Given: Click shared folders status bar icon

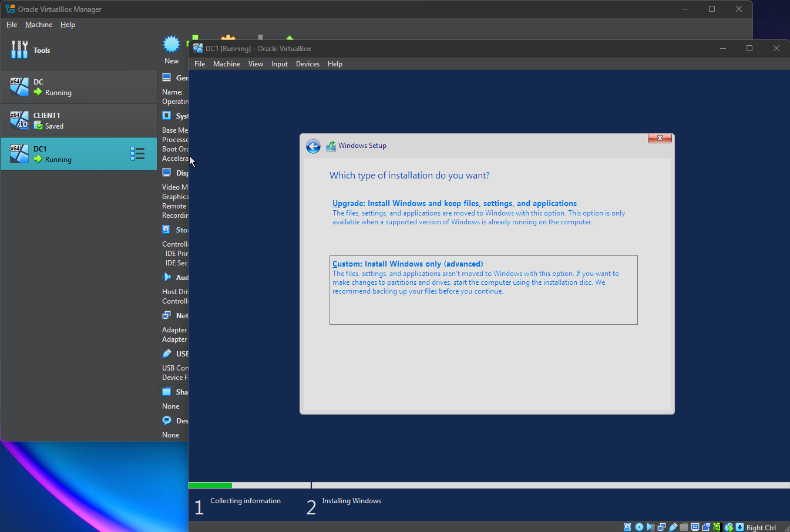Looking at the screenshot, I should tap(684, 527).
